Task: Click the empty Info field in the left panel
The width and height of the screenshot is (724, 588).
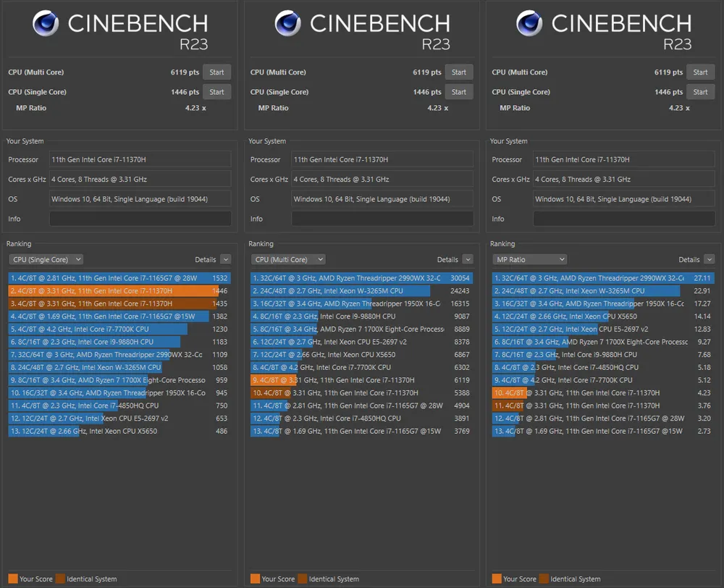Action: [x=140, y=219]
